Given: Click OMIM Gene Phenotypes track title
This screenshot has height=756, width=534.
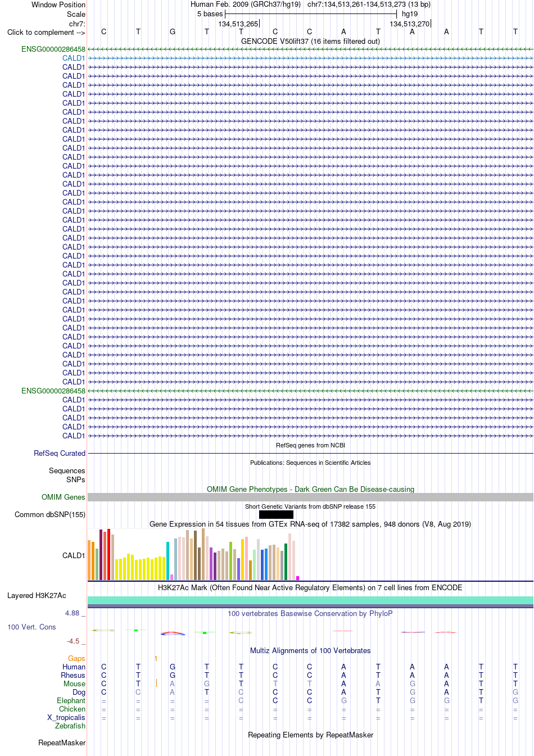Looking at the screenshot, I should click(x=310, y=489).
